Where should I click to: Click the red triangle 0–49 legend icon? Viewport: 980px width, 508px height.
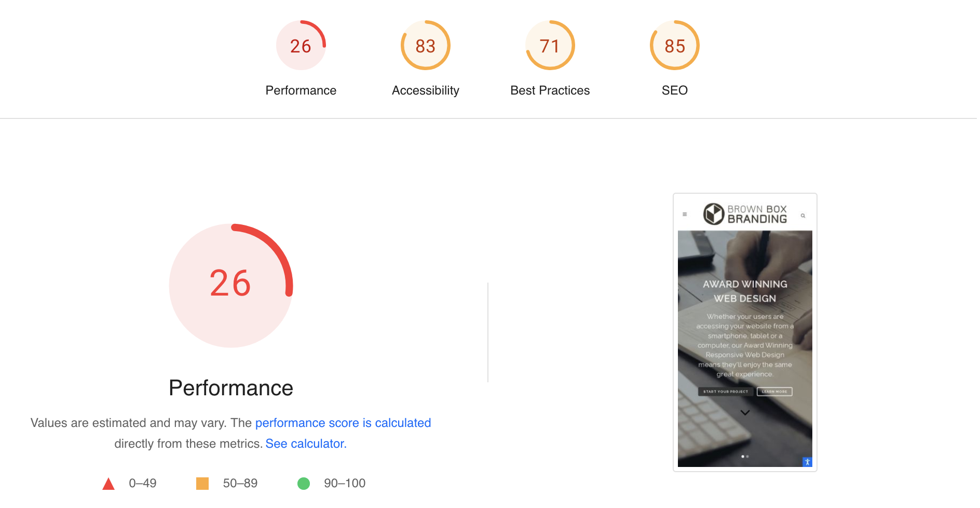click(x=108, y=484)
